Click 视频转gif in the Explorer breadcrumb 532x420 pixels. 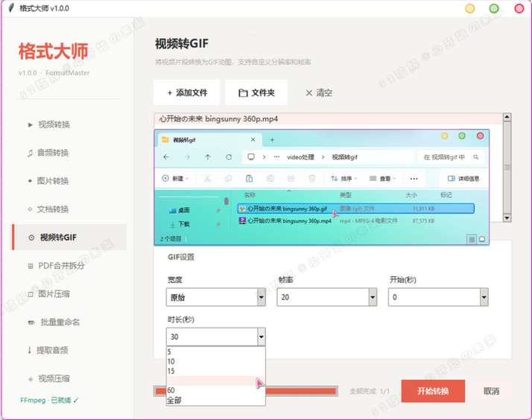[x=344, y=157]
